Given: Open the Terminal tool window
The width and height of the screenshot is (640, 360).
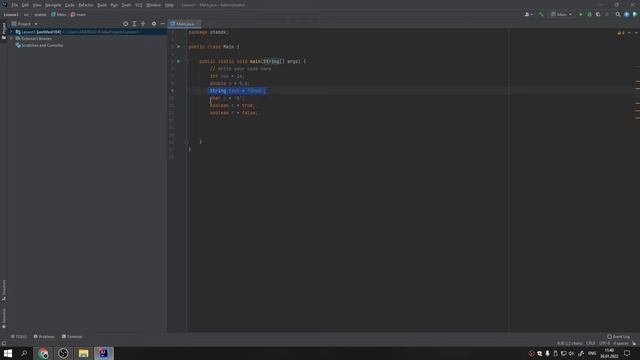Looking at the screenshot, I should point(72,336).
